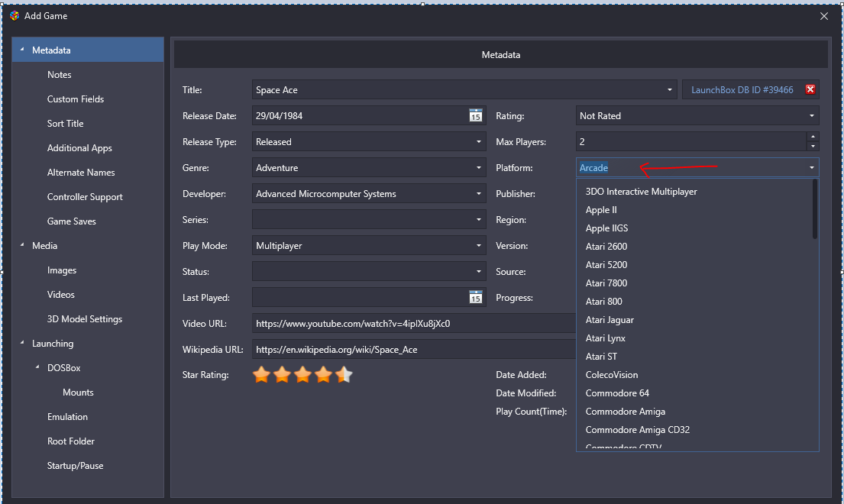Close the Add Game dialog
This screenshot has height=504, width=844.
click(x=824, y=16)
